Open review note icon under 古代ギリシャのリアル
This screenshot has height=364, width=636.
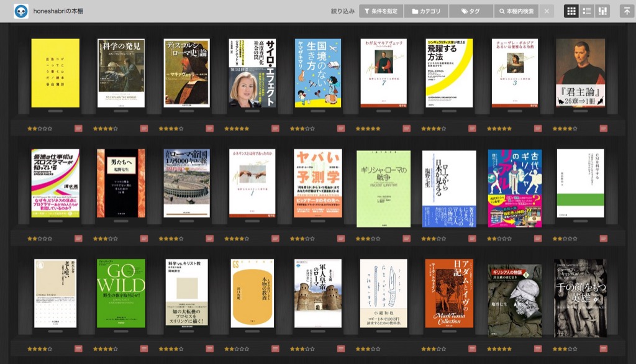(x=538, y=239)
